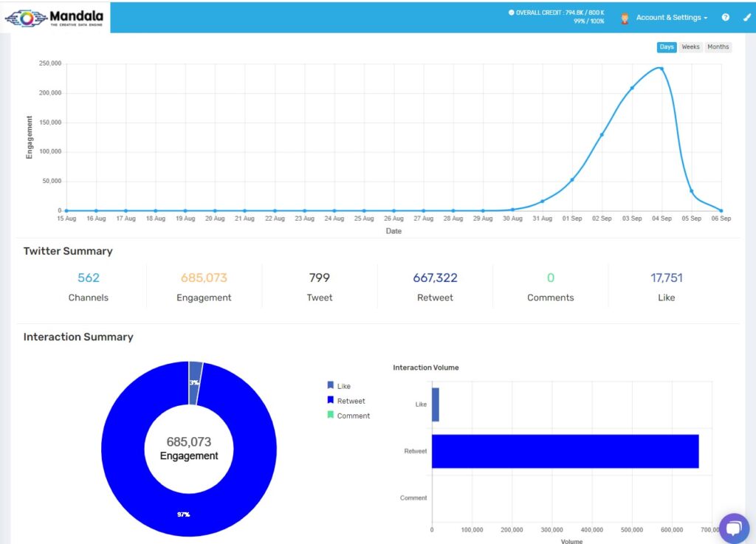Select the 04 Sep peak data point
Screen dimensions: 756x544
[661, 69]
